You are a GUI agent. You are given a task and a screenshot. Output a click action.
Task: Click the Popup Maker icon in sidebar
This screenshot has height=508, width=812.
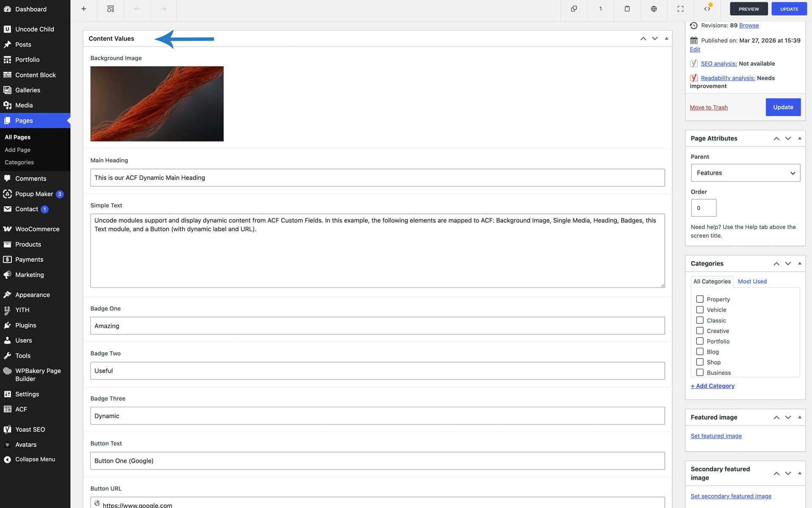(7, 194)
